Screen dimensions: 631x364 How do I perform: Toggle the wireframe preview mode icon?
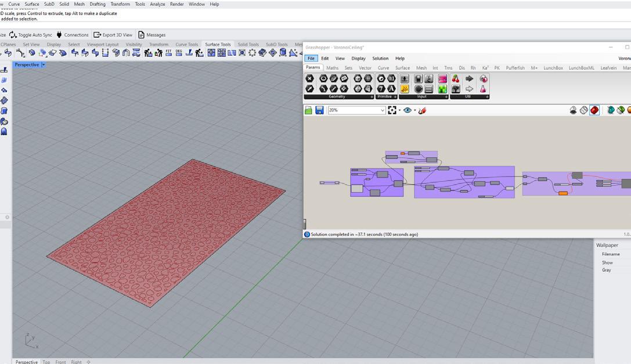[584, 110]
